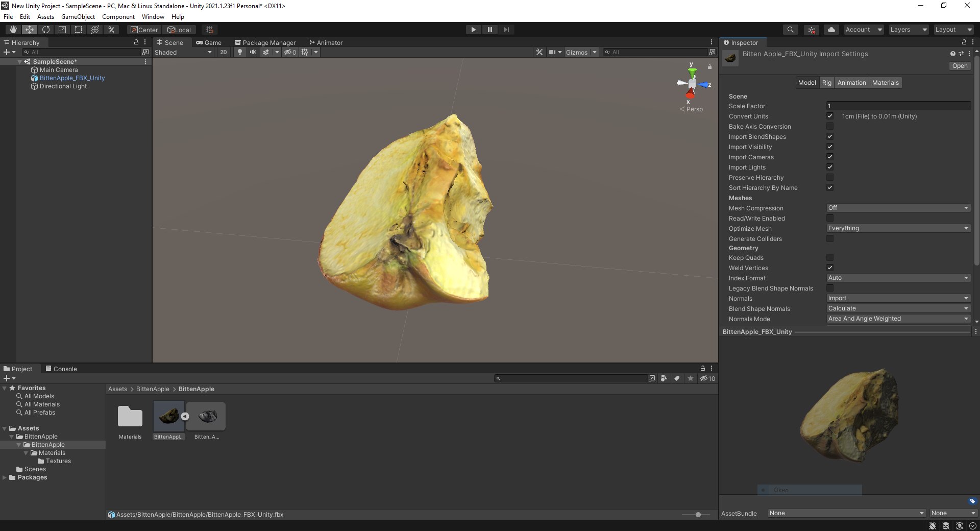
Task: Enable Generate Colliders checkbox
Action: pyautogui.click(x=830, y=238)
